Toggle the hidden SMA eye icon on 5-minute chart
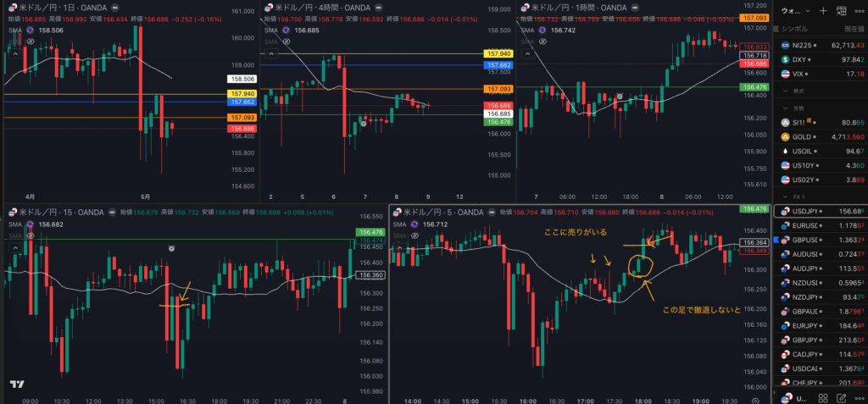This screenshot has height=404, width=868. pyautogui.click(x=415, y=235)
